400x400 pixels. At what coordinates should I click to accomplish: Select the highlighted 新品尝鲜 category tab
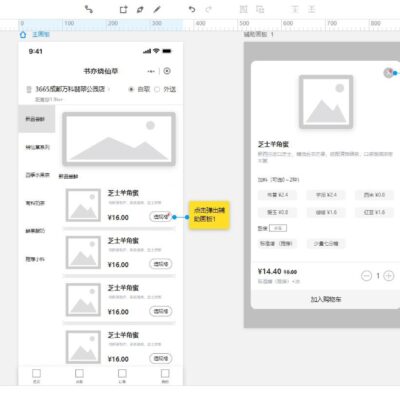tap(36, 119)
